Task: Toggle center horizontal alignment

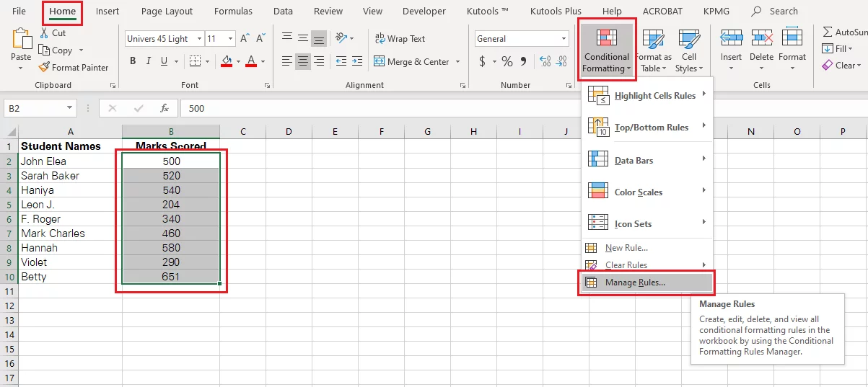Action: pos(303,61)
